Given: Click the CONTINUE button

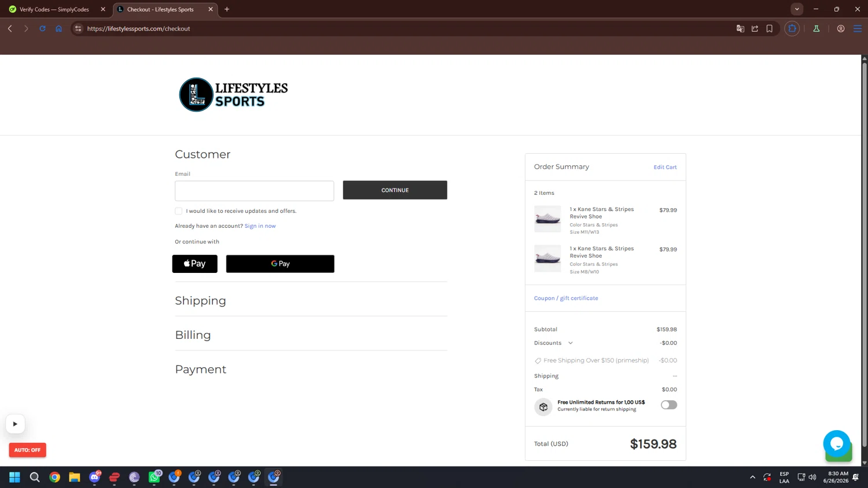Looking at the screenshot, I should coord(395,190).
